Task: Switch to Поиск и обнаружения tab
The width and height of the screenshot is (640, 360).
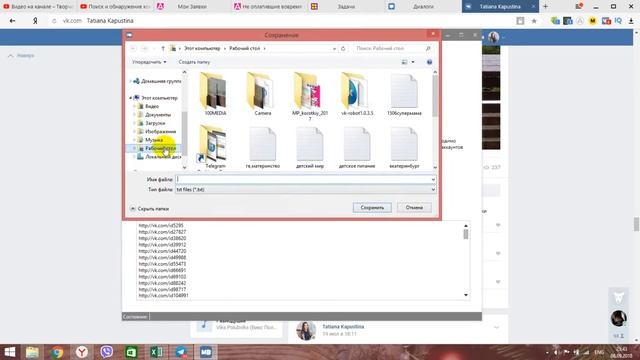Action: pos(115,7)
